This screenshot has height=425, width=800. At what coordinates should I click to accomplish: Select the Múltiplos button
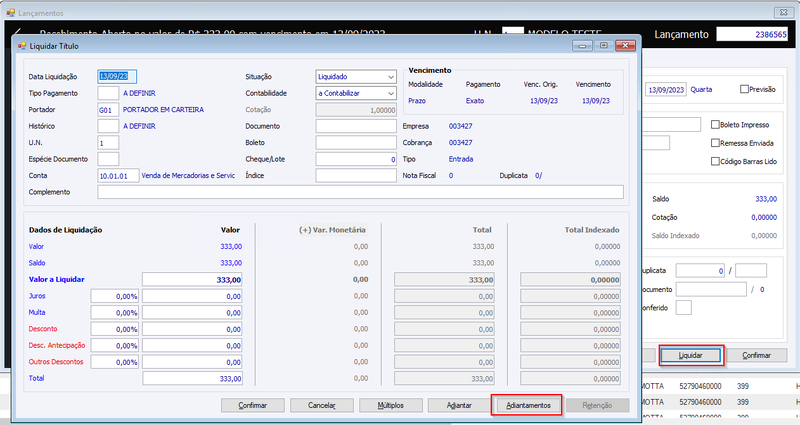[391, 405]
